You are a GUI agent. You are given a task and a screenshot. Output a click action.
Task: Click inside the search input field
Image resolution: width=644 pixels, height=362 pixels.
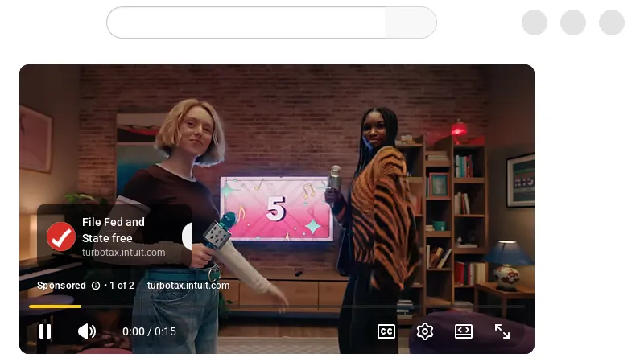246,23
